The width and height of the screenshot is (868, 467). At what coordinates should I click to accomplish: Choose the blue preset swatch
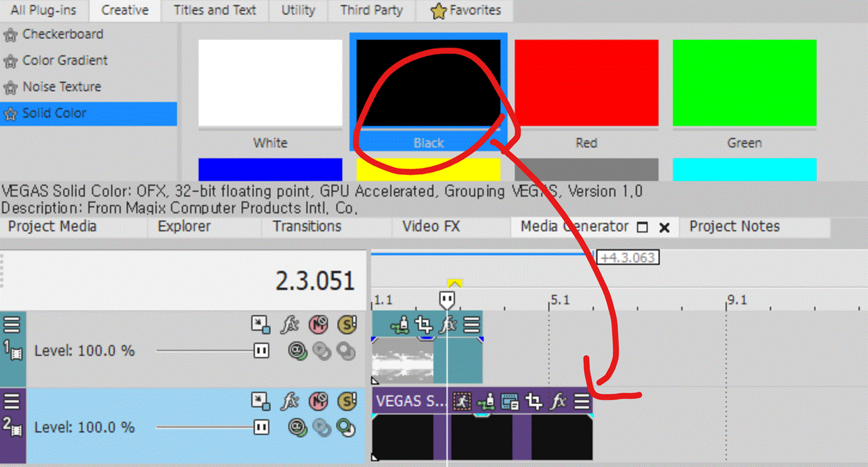(x=270, y=169)
